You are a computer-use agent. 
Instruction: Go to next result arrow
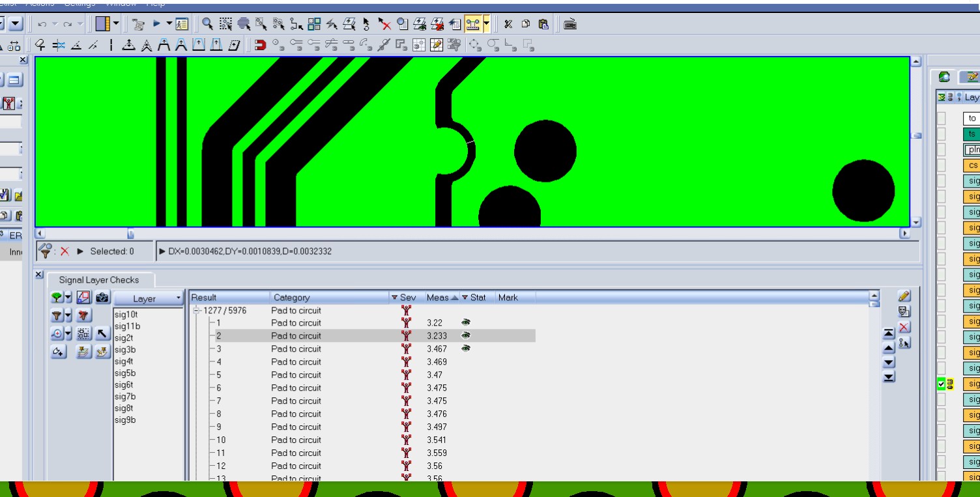click(889, 362)
